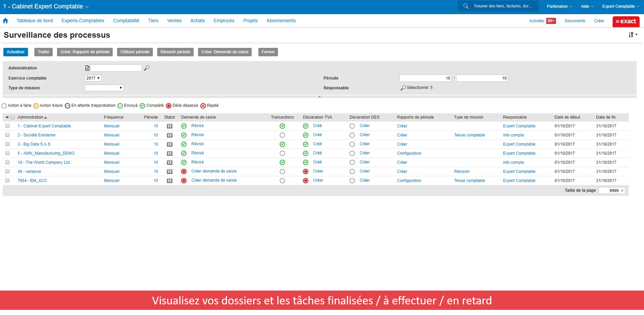Click the Administration search magnifier icon

point(147,68)
